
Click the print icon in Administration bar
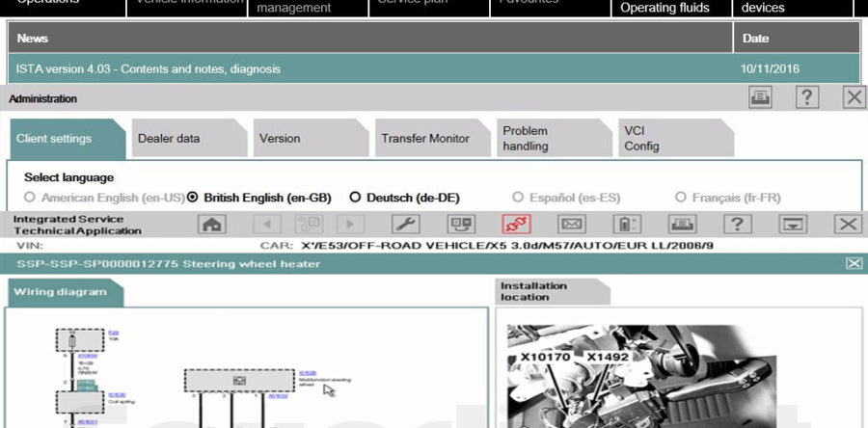(x=761, y=97)
